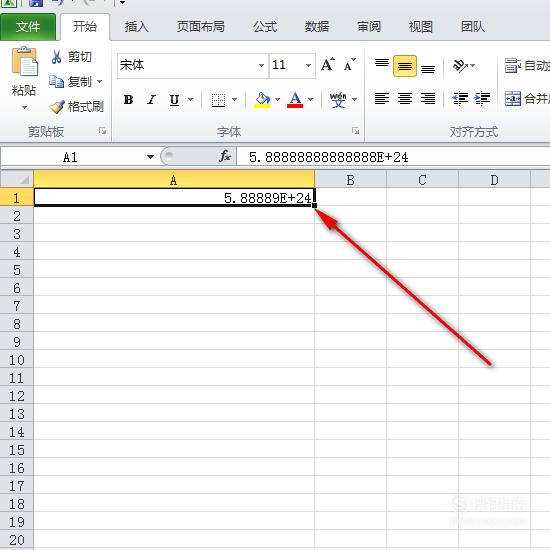Click the phonetic guide (wén) icon

coord(338,100)
